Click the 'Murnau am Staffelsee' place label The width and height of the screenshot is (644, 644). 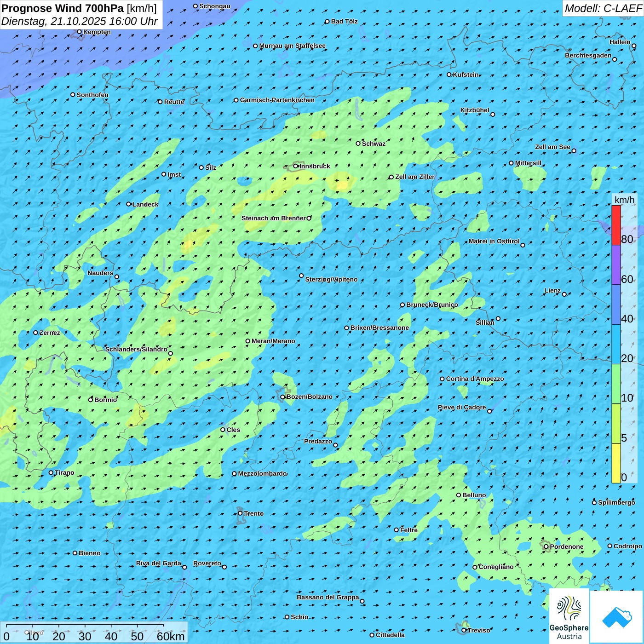[x=292, y=46]
